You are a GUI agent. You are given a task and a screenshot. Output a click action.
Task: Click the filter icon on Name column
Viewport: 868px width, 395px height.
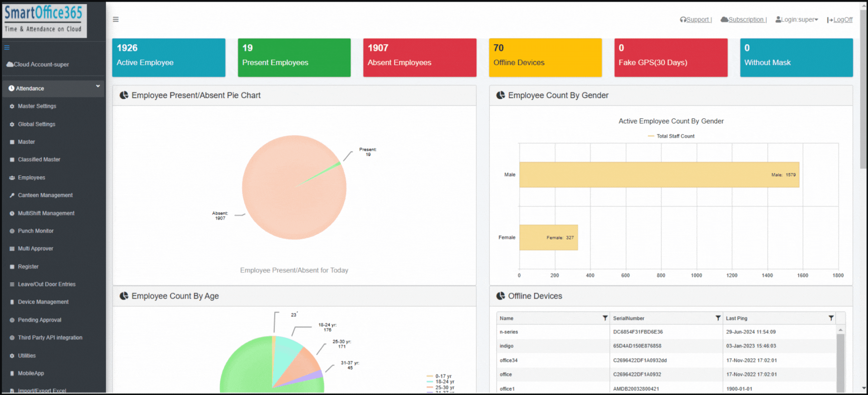click(605, 318)
